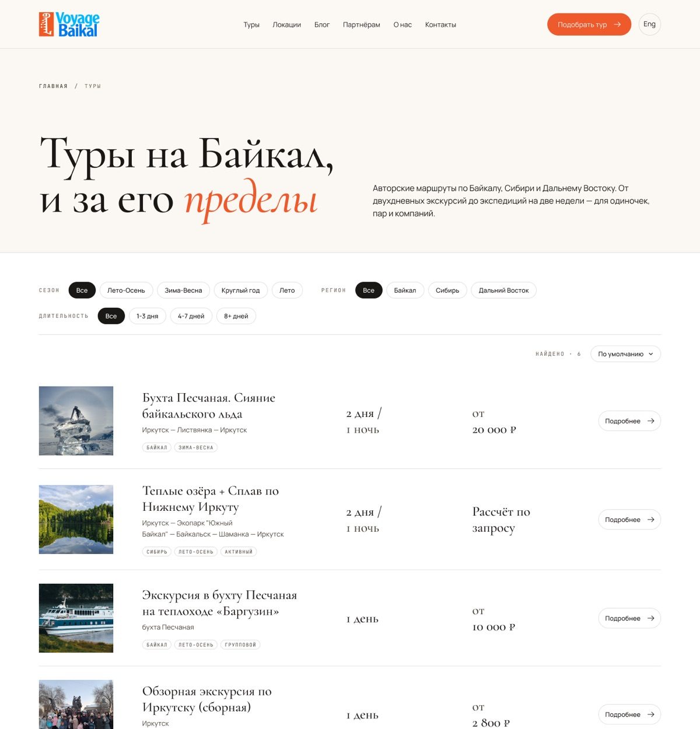
Task: Click the АКТИВНЫЙ tag
Action: pyautogui.click(x=239, y=552)
